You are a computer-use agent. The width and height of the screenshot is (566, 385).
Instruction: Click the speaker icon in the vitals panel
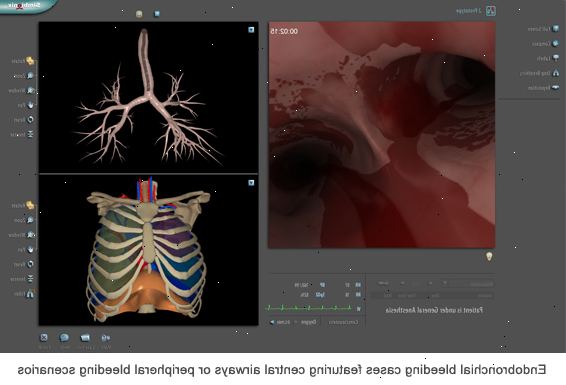tap(272, 322)
